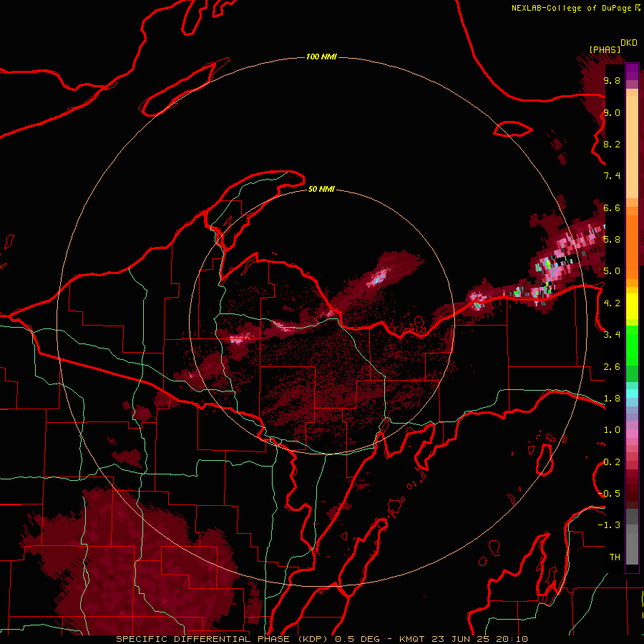Click the 2.6 scale value

pos(612,367)
